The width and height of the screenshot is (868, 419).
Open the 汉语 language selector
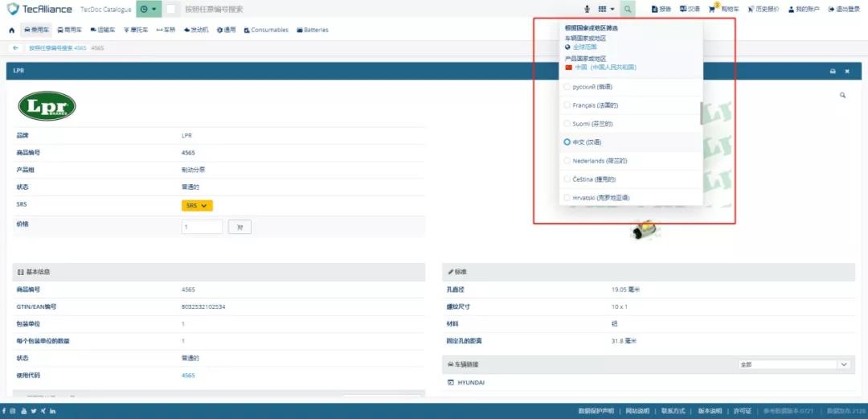(x=690, y=9)
